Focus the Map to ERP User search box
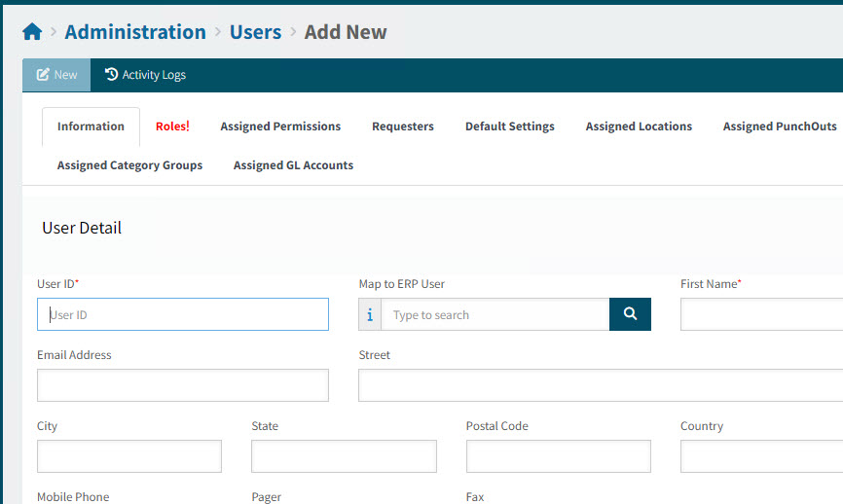The width and height of the screenshot is (843, 504). [x=495, y=314]
